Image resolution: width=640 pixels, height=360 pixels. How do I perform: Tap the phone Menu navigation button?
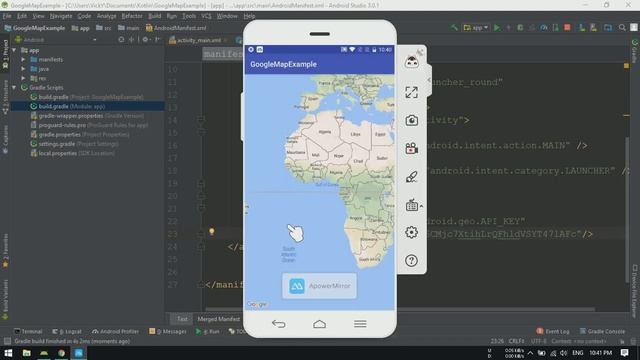tap(360, 324)
